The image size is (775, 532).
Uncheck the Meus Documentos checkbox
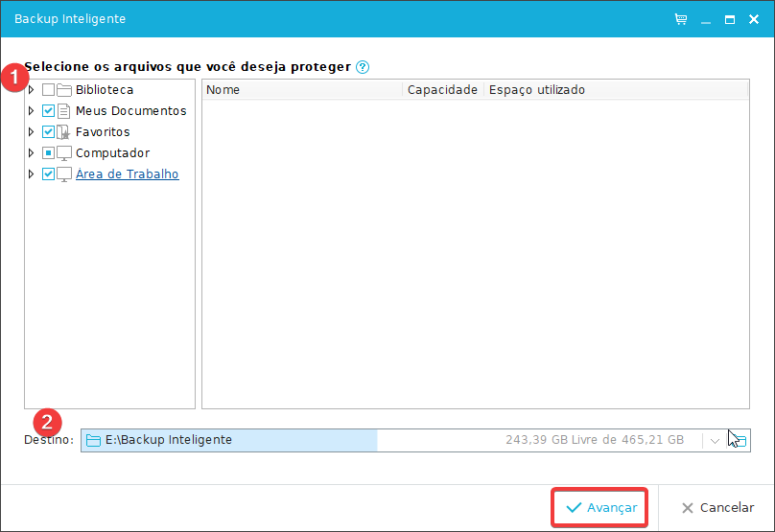49,111
